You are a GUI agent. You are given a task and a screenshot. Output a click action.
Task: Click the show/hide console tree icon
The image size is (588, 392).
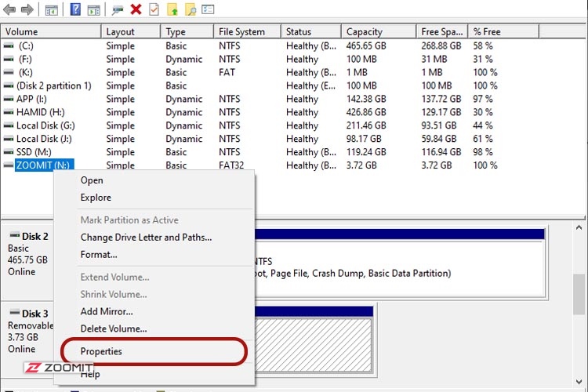51,10
